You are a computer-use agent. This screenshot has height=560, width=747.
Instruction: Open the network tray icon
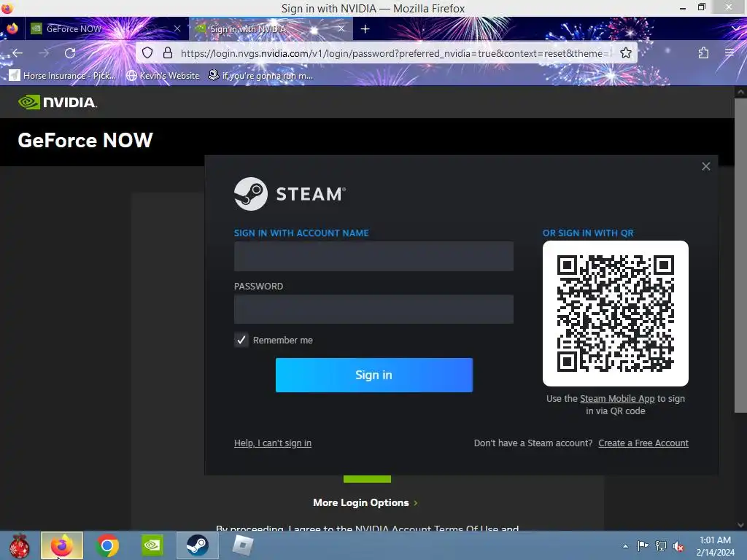click(x=661, y=545)
